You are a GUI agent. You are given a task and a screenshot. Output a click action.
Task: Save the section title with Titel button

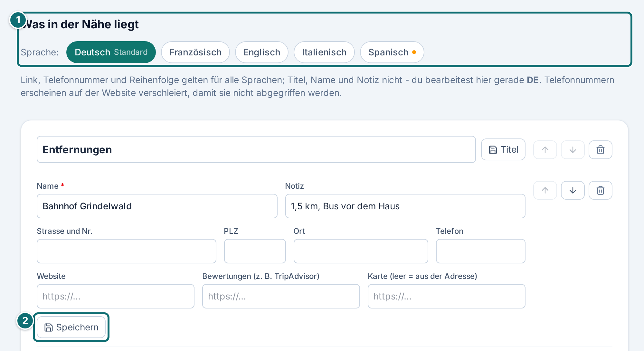(503, 149)
